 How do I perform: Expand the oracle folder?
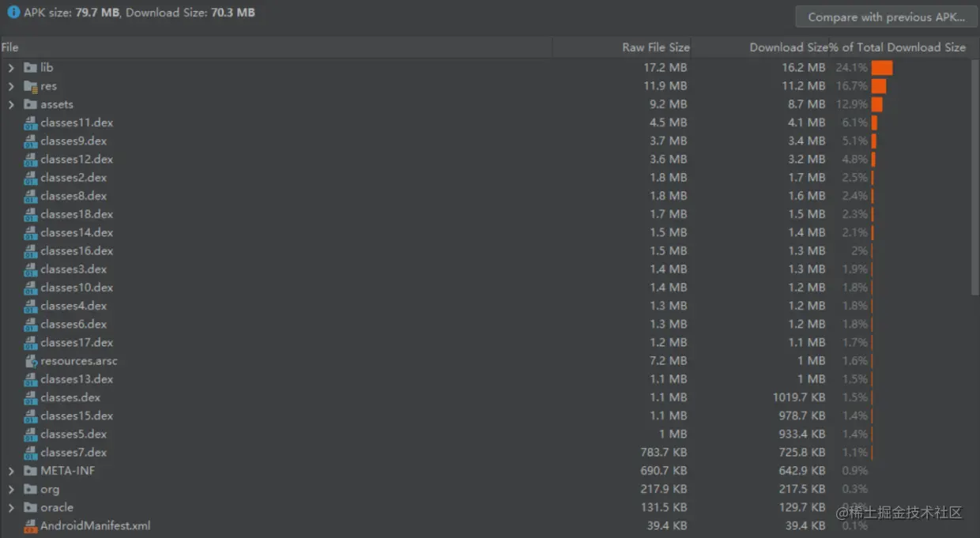click(11, 507)
